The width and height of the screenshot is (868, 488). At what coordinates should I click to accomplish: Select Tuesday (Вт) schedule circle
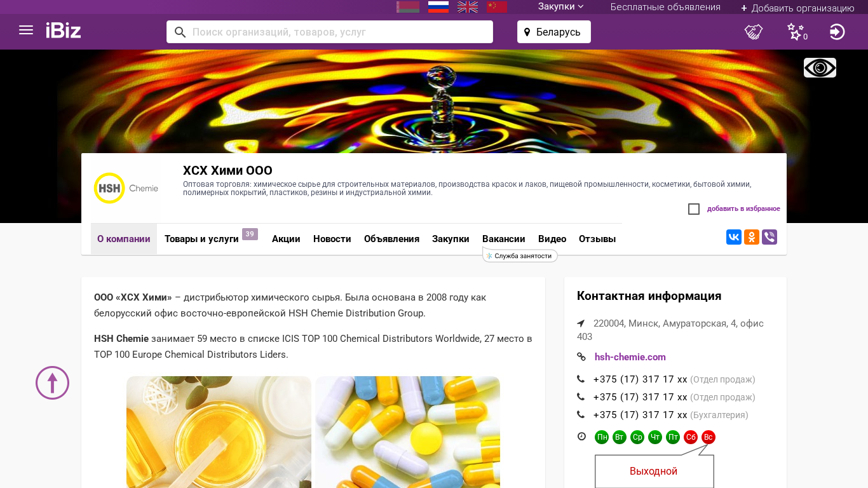(x=620, y=437)
